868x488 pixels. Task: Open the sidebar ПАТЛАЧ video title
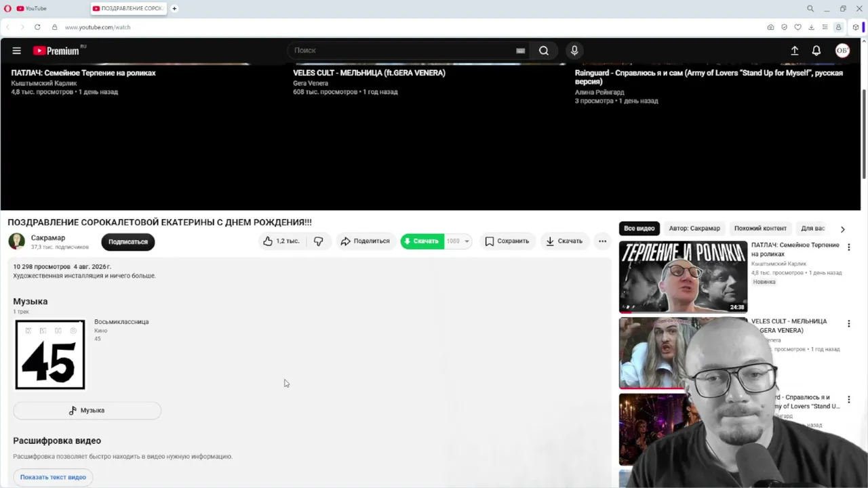click(x=795, y=249)
